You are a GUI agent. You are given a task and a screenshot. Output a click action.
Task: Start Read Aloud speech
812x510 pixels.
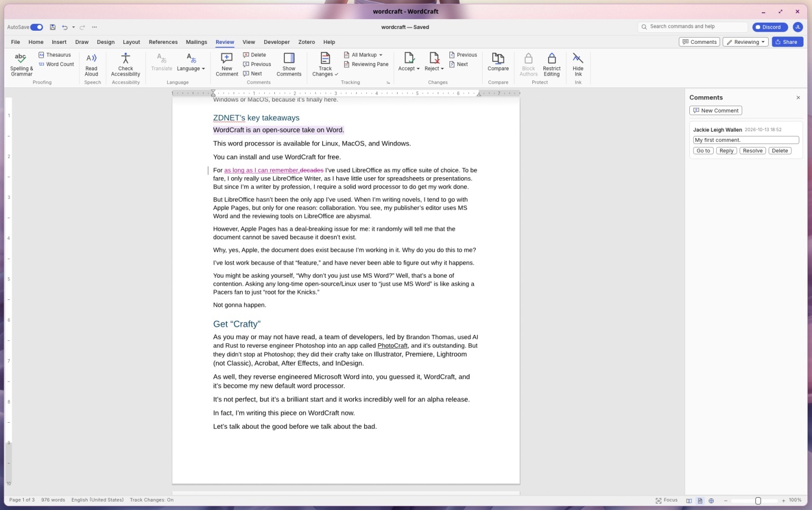(91, 64)
